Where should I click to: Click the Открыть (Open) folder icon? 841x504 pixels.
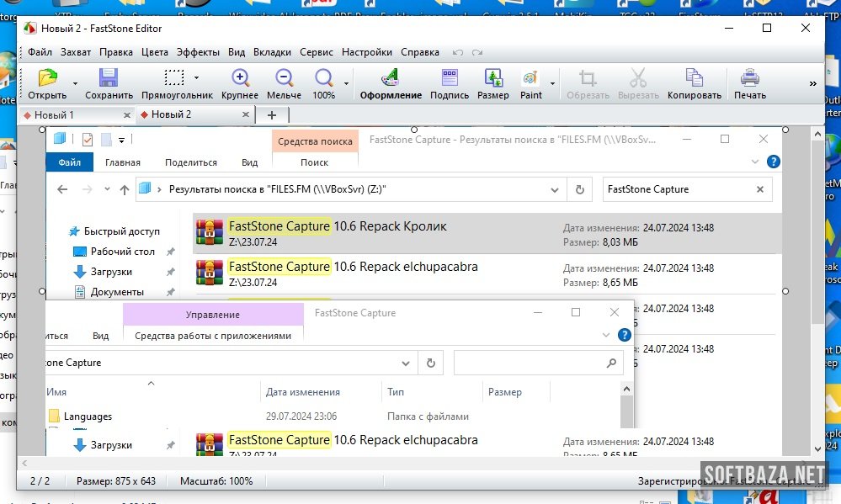point(47,79)
